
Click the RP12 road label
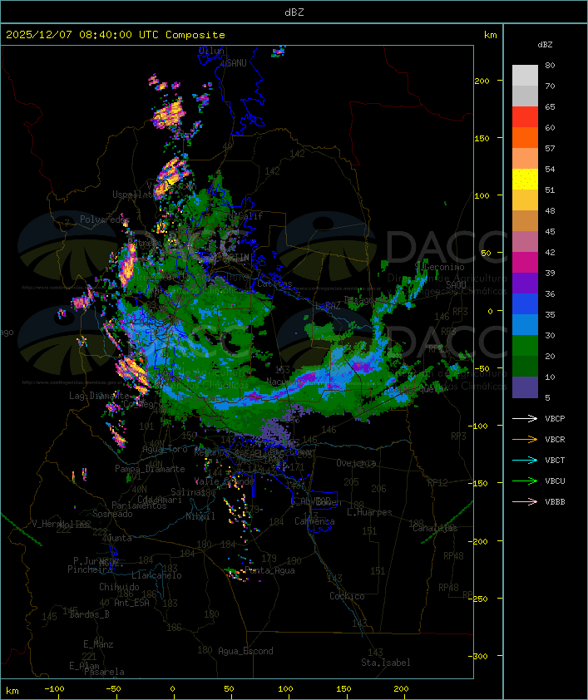pyautogui.click(x=437, y=482)
